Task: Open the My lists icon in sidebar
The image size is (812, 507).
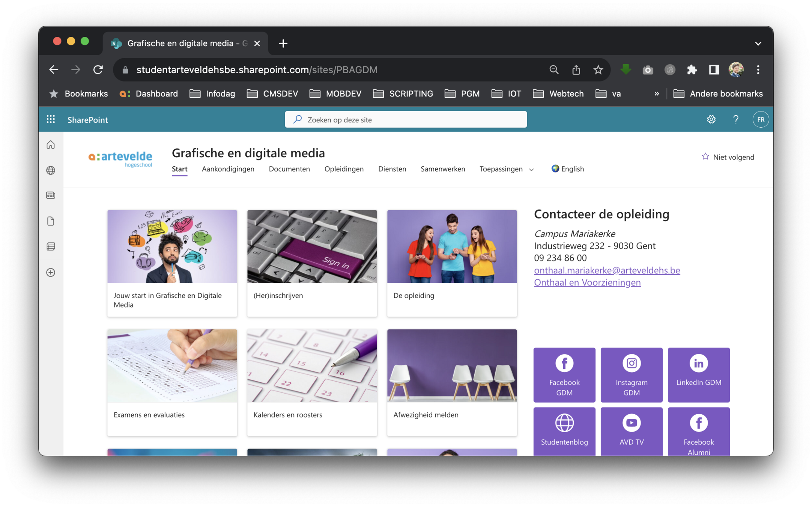Action: pos(51,246)
